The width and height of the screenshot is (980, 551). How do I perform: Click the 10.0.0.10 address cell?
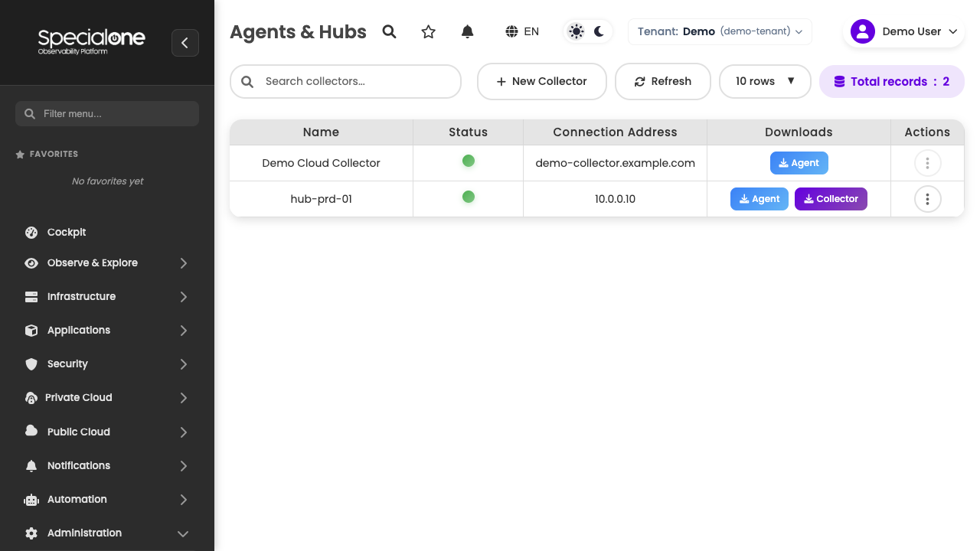[616, 199]
